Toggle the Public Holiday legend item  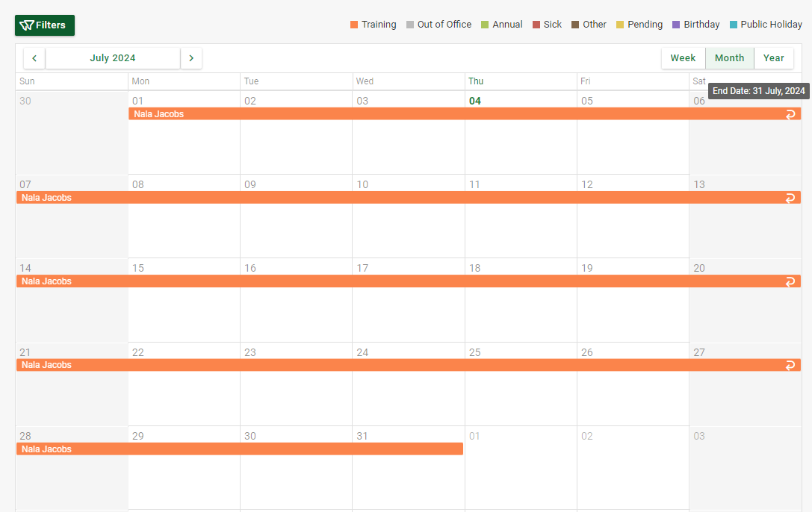[765, 25]
